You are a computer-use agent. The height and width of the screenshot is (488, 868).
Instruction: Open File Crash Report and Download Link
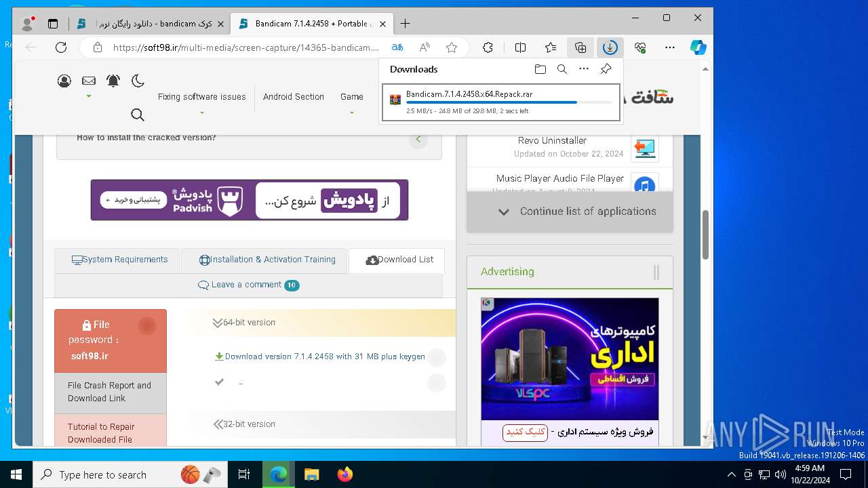click(111, 392)
